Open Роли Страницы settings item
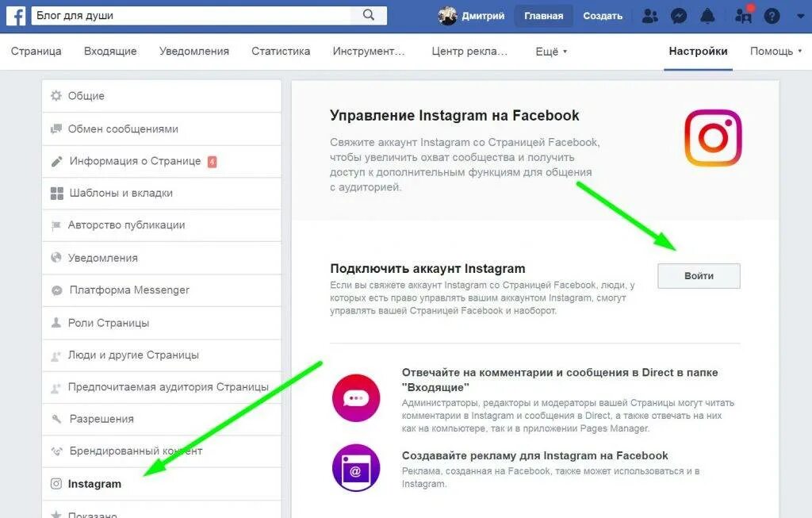Viewport: 812px width, 518px height. pyautogui.click(x=162, y=323)
